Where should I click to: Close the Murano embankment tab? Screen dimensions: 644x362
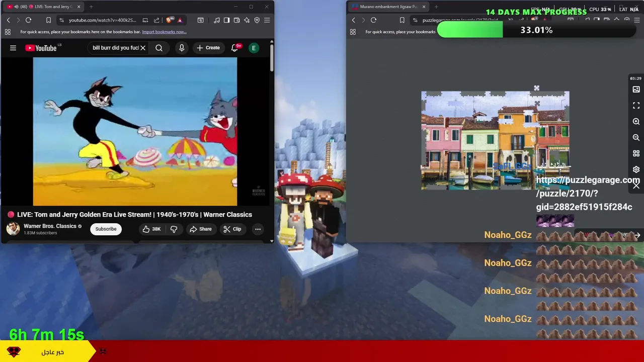click(424, 7)
